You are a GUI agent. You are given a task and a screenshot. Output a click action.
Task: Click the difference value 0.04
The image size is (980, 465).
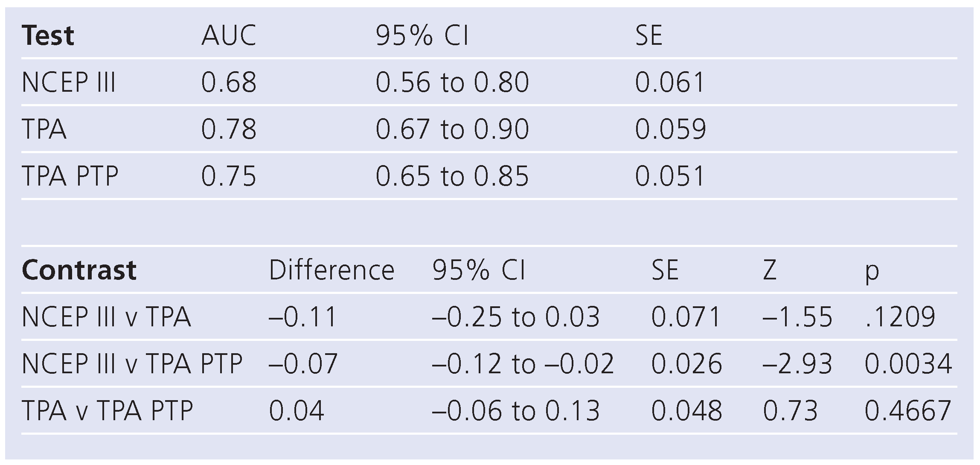[297, 411]
